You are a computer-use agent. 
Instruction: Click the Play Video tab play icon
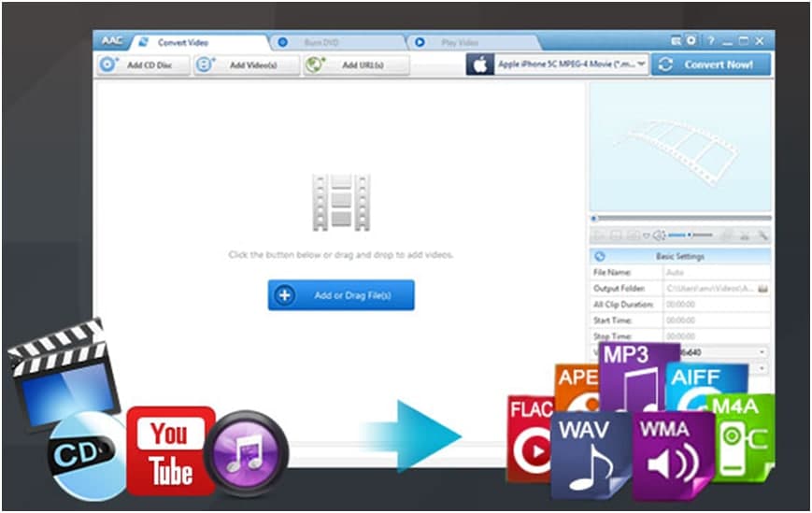tap(420, 42)
